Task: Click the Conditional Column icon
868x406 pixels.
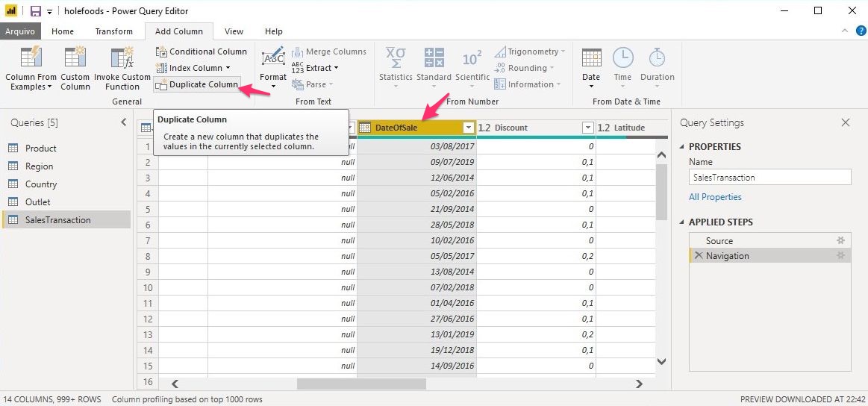Action: point(162,51)
